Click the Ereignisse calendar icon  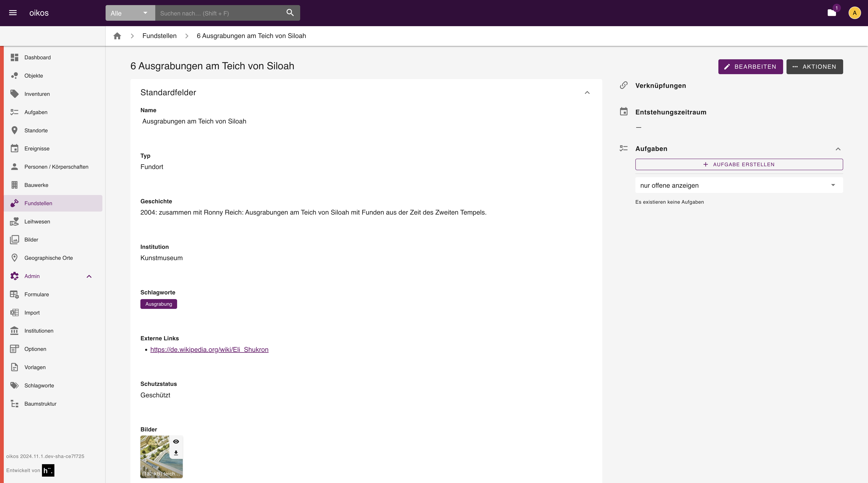coord(14,148)
